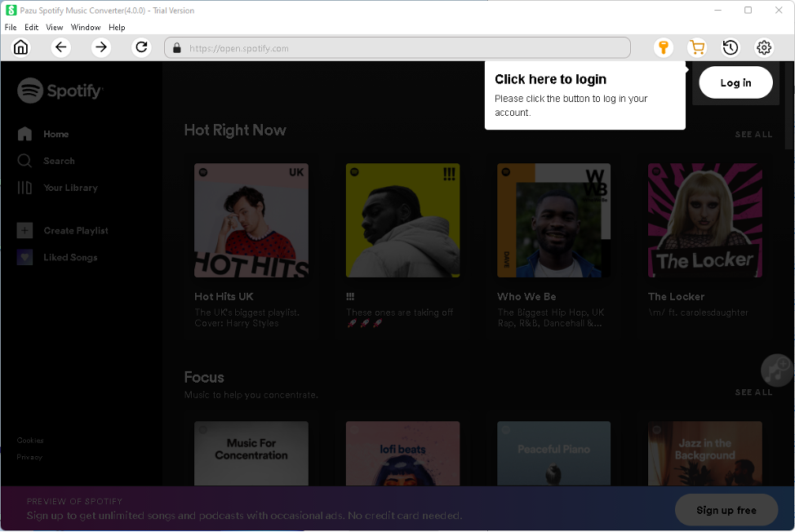
Task: Open SEE ALL for Hot Right Now
Action: pyautogui.click(x=753, y=134)
